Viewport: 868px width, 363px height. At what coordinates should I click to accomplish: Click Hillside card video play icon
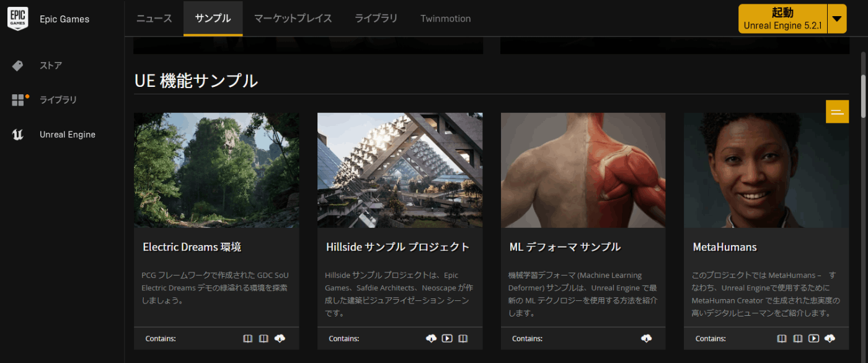coord(447,338)
